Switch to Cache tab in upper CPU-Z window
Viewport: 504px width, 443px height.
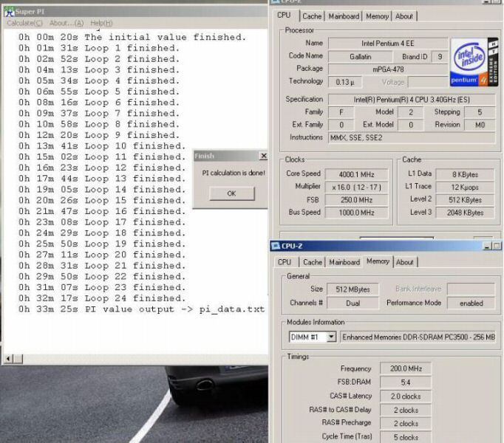point(312,16)
